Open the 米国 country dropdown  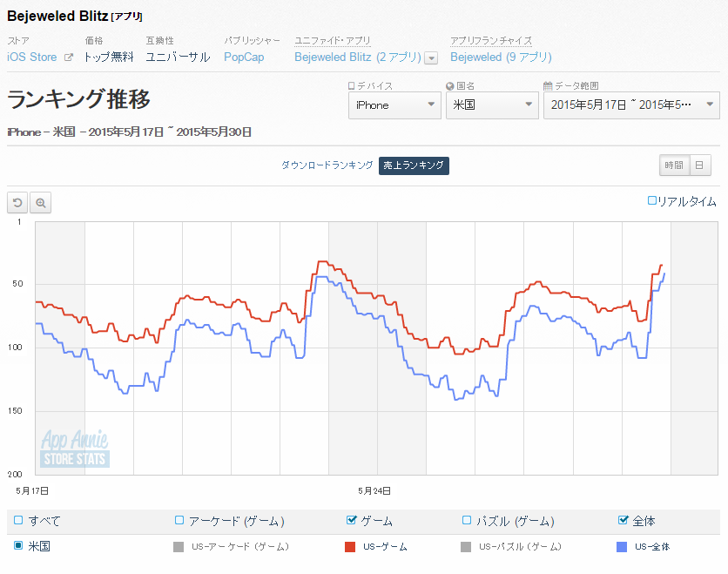pos(492,105)
